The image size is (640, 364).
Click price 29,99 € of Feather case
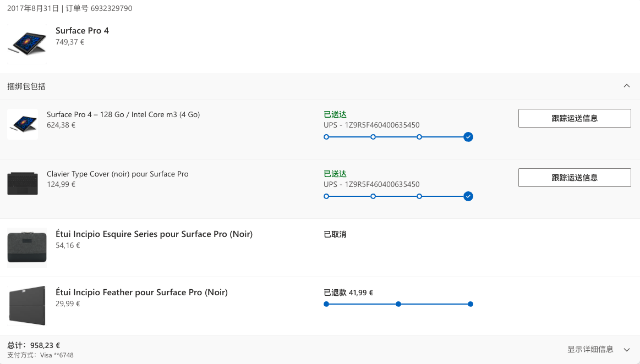(68, 304)
